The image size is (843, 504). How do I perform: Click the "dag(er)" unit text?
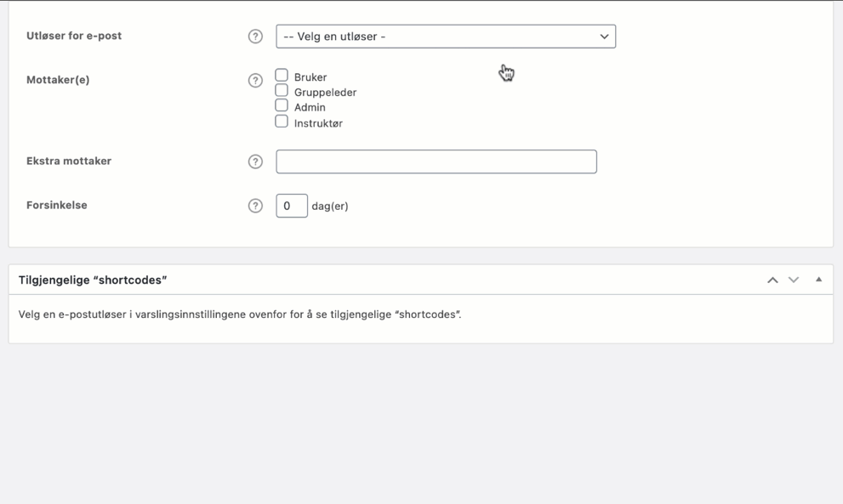click(330, 206)
